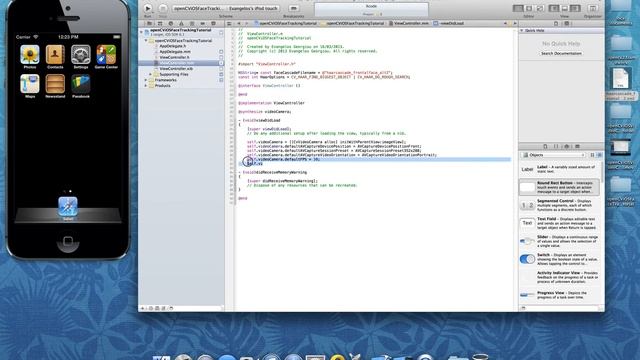Switch to the Symbol navigator tab
The image size is (640, 360).
click(x=160, y=24)
